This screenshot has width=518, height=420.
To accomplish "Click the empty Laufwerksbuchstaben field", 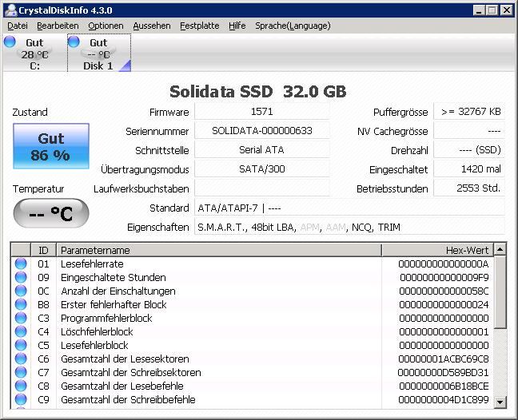I will [x=262, y=188].
